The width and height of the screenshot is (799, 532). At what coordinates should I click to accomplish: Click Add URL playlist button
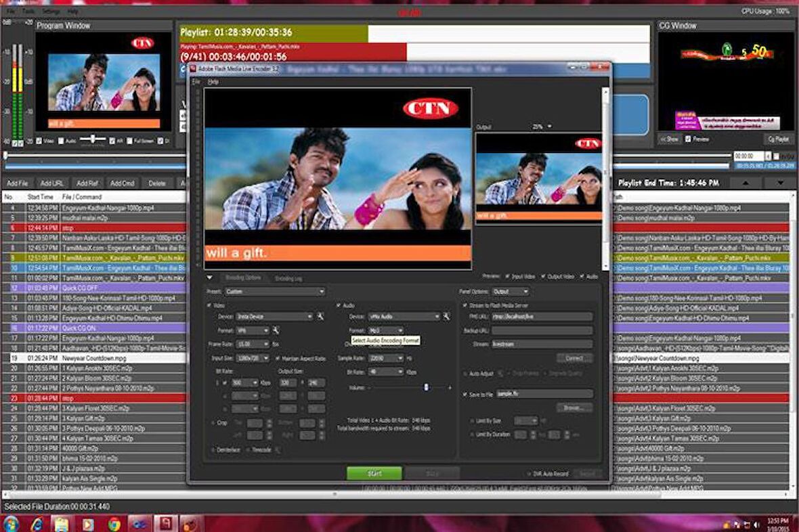tap(51, 183)
